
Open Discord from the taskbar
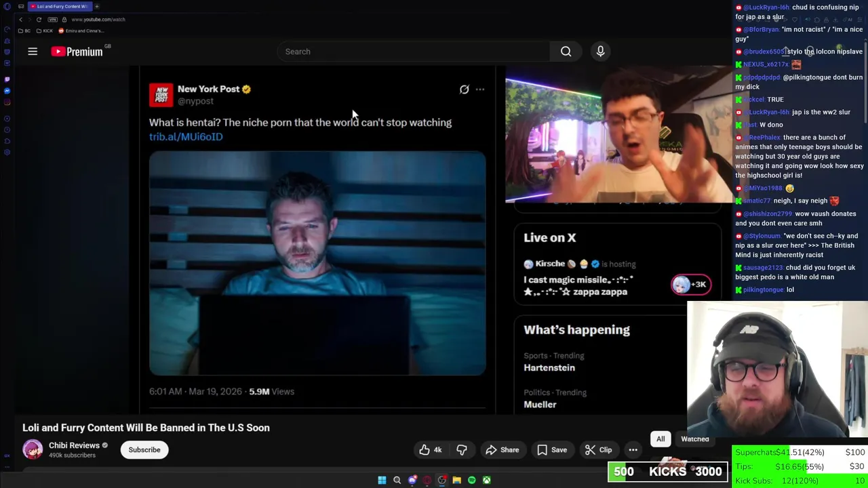(412, 481)
